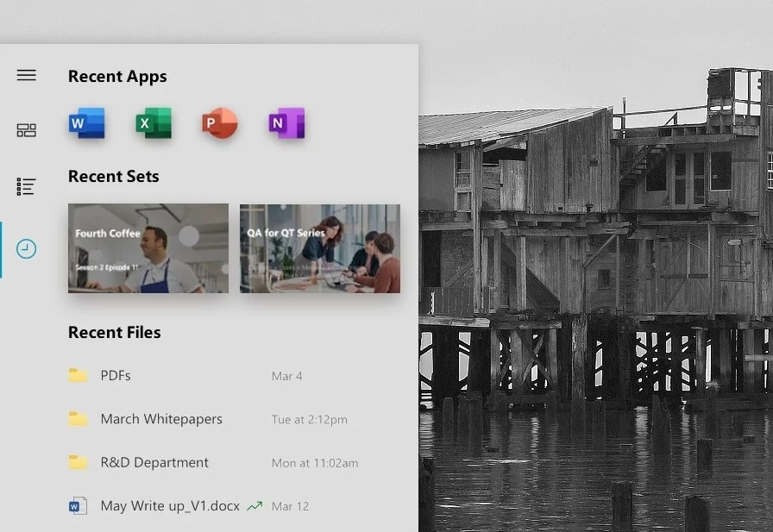
Task: Open the QA for QT Series set
Action: click(320, 248)
